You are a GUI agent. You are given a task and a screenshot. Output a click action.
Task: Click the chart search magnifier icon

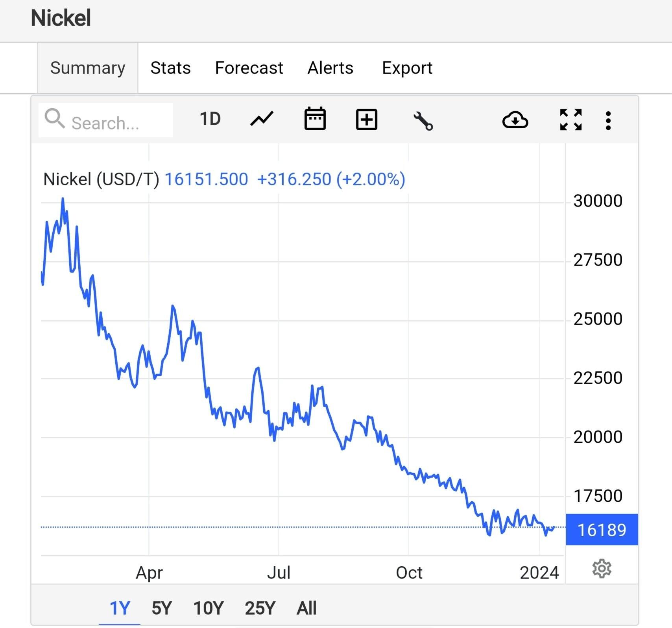pos(54,119)
